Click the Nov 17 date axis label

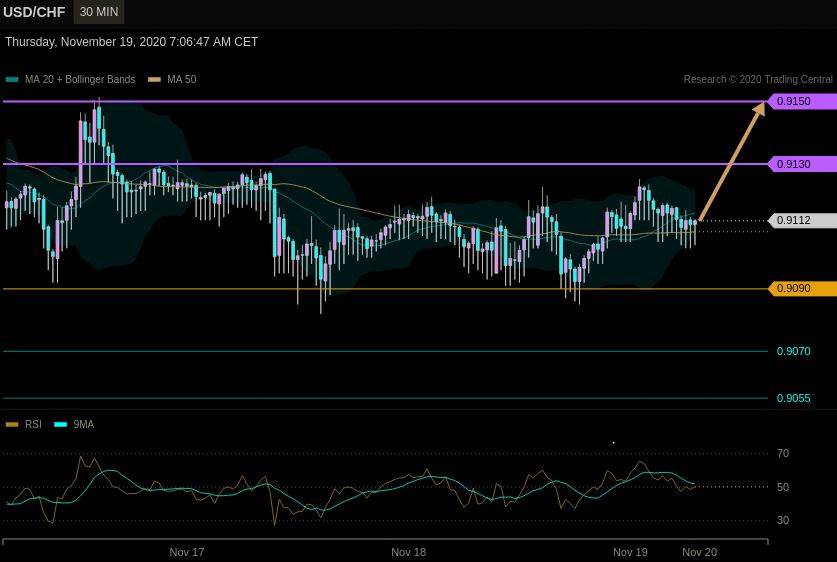click(x=187, y=552)
